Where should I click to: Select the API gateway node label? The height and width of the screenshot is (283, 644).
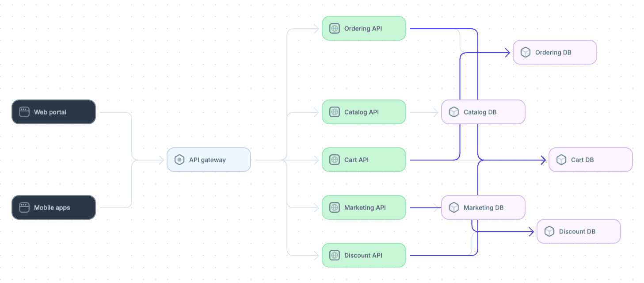(x=207, y=160)
